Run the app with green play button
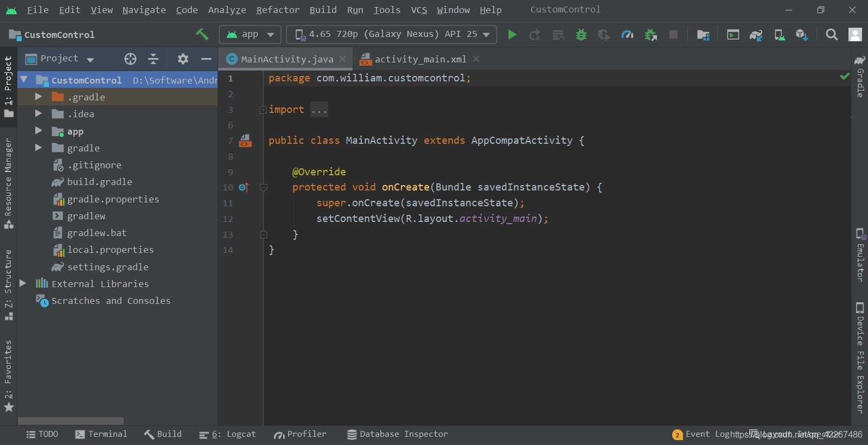Screen dimensions: 868x445 (x=512, y=35)
